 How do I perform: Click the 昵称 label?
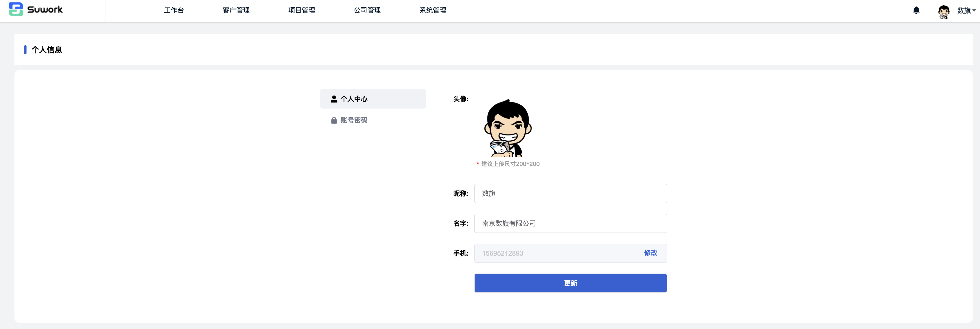[x=461, y=193]
